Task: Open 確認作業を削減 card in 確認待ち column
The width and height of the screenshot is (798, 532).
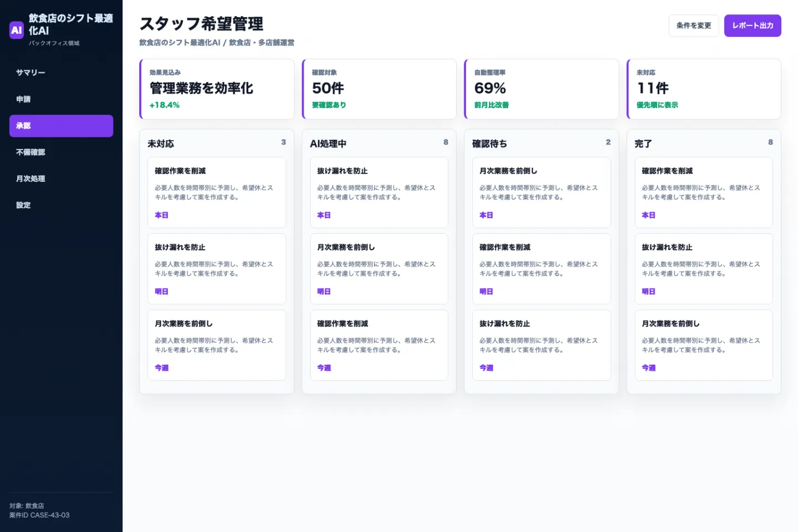Action: point(541,269)
